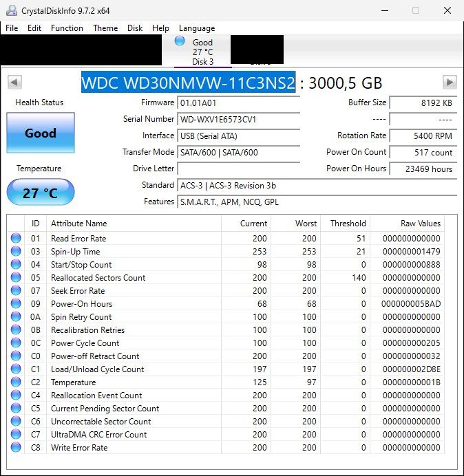Click the Good health status button

pyautogui.click(x=41, y=133)
